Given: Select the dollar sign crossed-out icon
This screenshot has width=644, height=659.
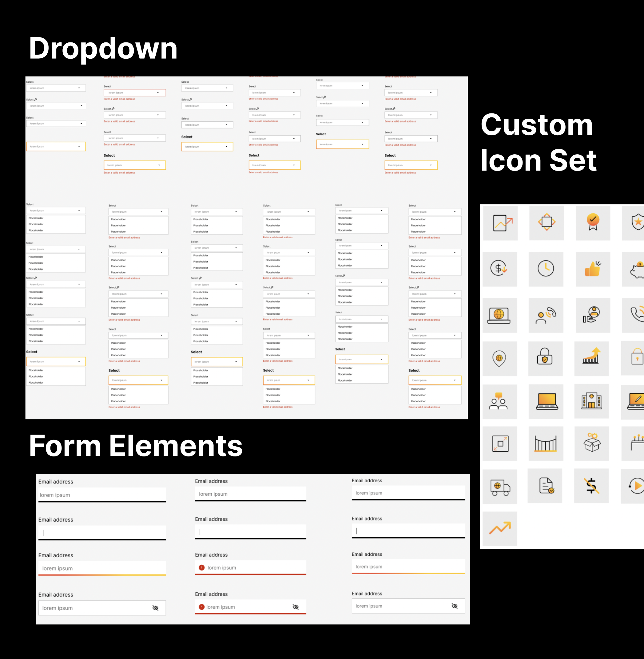Looking at the screenshot, I should pyautogui.click(x=591, y=486).
